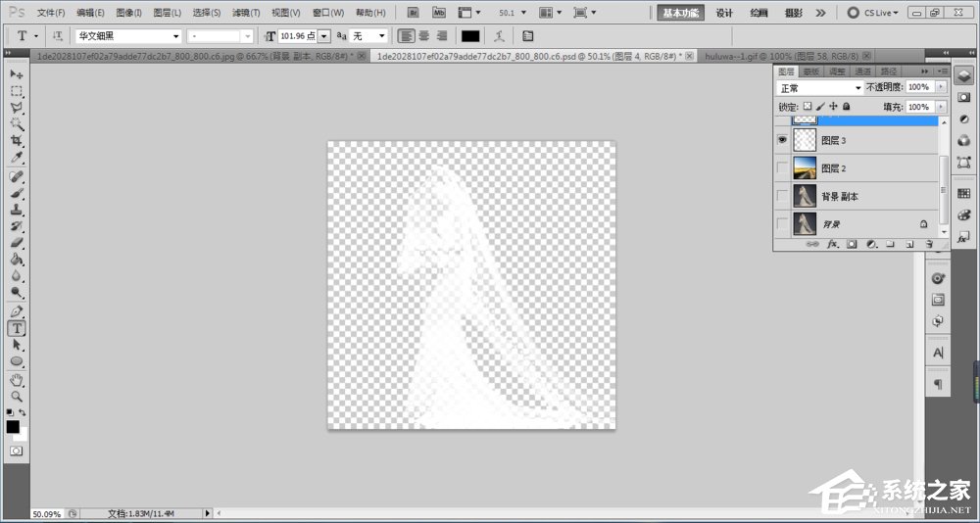Select the Crop tool
This screenshot has width=980, height=523.
(17, 141)
